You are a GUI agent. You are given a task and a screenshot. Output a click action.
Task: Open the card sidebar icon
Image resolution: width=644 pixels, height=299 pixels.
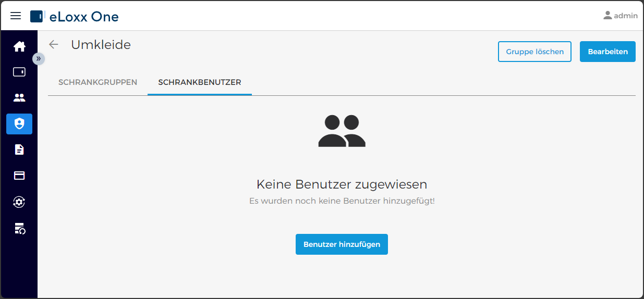coord(19,176)
